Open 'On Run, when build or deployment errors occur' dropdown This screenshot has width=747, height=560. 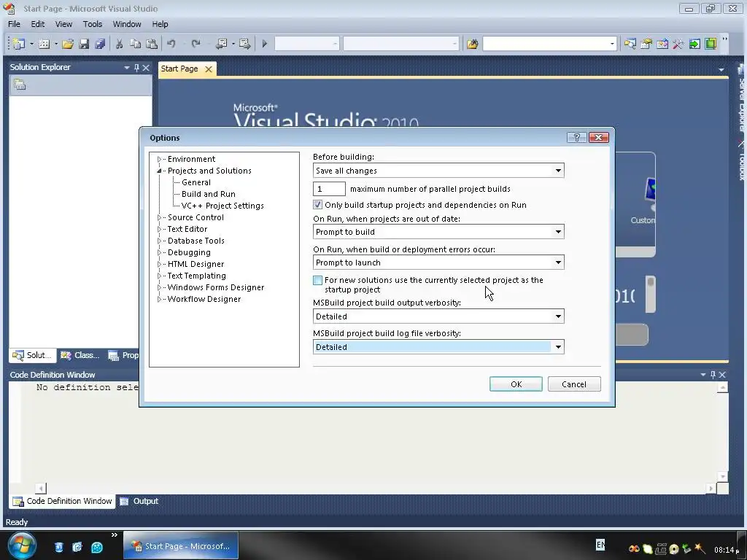[x=558, y=262]
